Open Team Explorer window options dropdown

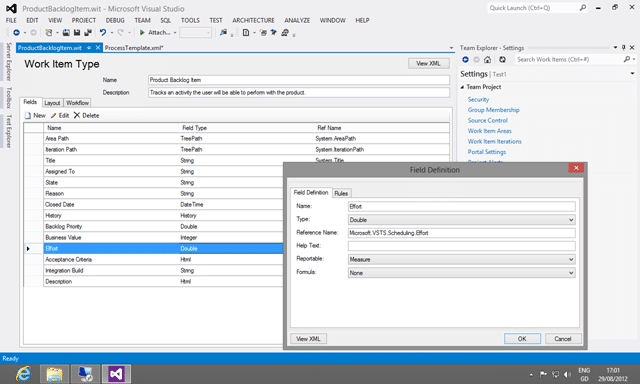coord(615,48)
